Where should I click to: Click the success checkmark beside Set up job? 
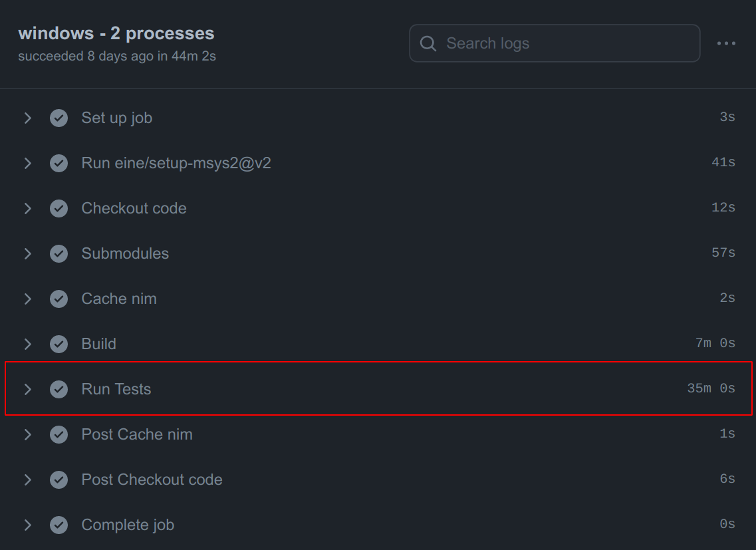(59, 118)
